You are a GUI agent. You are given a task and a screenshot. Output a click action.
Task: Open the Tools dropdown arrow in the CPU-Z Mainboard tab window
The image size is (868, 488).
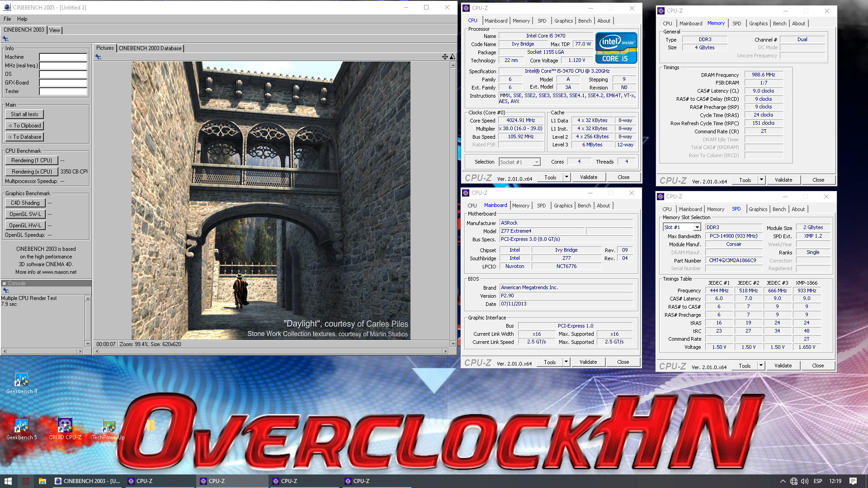click(566, 362)
